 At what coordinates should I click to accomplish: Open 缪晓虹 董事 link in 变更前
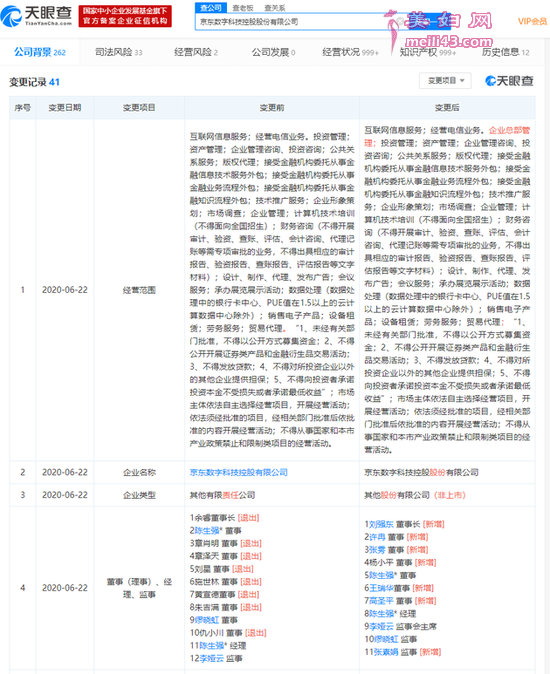point(207,620)
